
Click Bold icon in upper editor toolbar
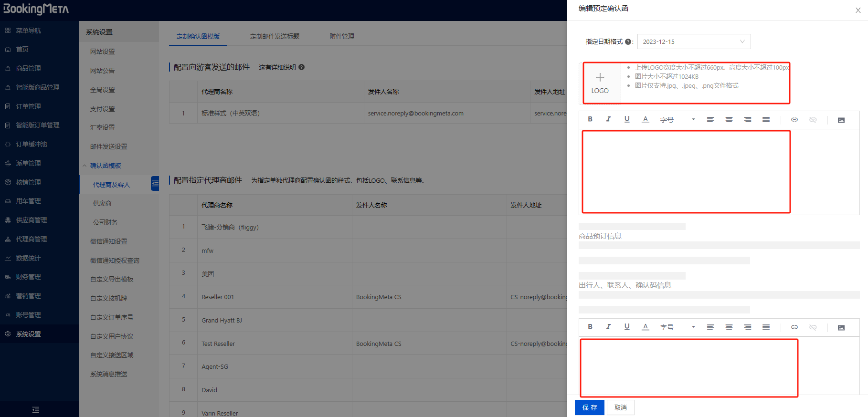[590, 119]
